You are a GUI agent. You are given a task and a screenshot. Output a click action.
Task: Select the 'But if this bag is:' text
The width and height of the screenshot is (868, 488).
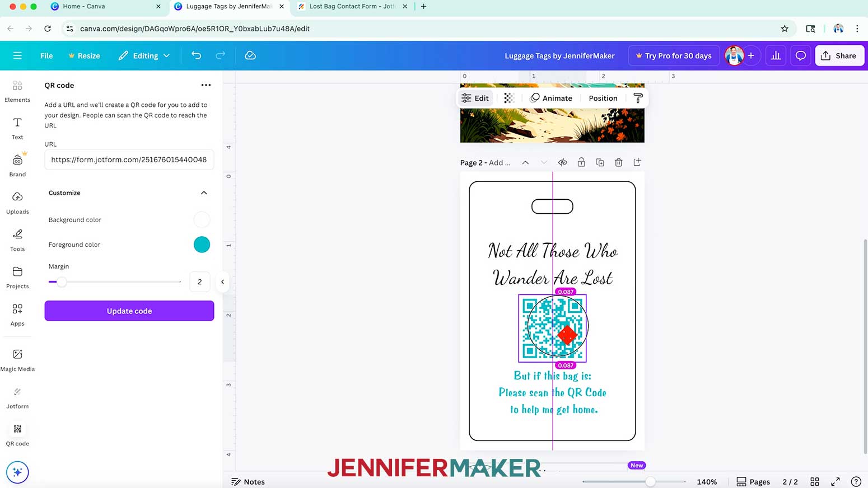(552, 376)
